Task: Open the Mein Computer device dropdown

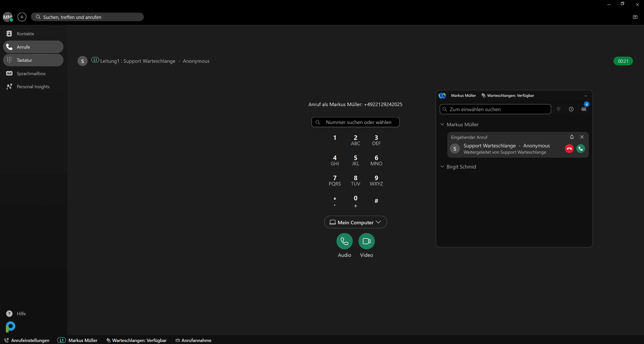Action: tap(355, 222)
